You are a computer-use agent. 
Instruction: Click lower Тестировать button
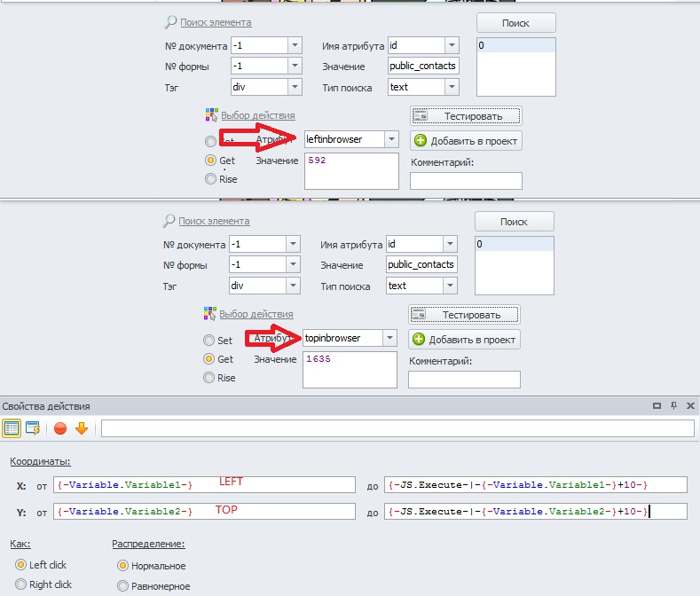(464, 315)
